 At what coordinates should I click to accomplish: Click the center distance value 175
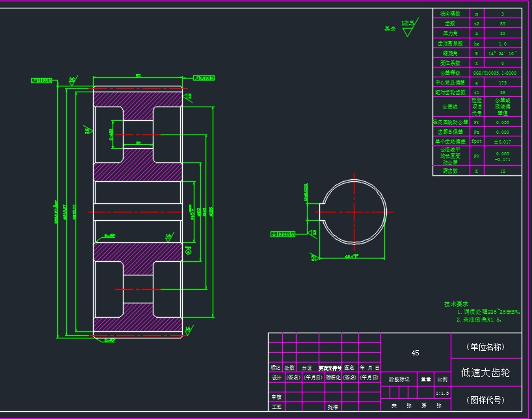(503, 83)
